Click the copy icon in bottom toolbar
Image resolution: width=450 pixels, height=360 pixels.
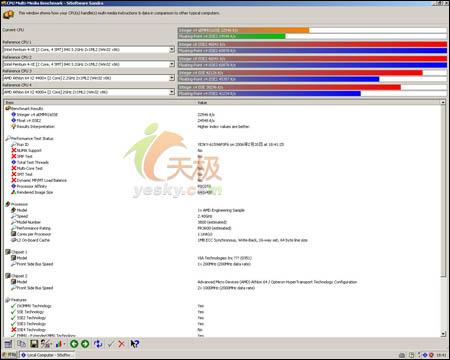coord(21,344)
